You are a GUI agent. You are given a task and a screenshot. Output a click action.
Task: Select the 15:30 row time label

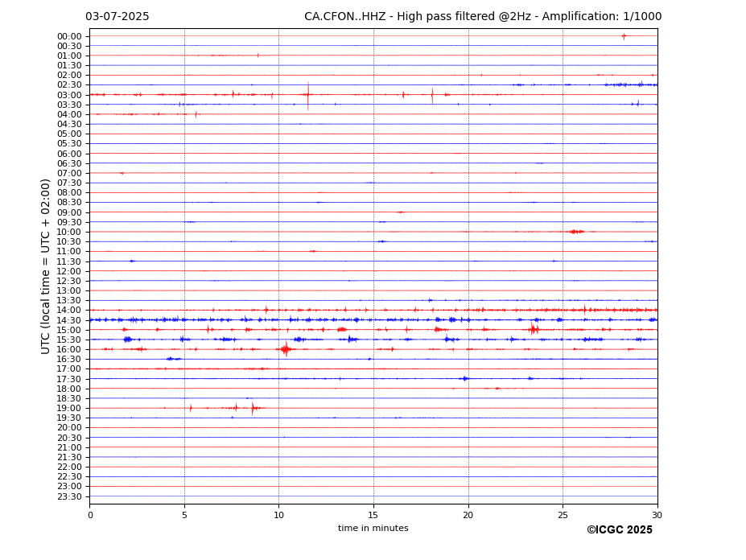[x=69, y=340]
